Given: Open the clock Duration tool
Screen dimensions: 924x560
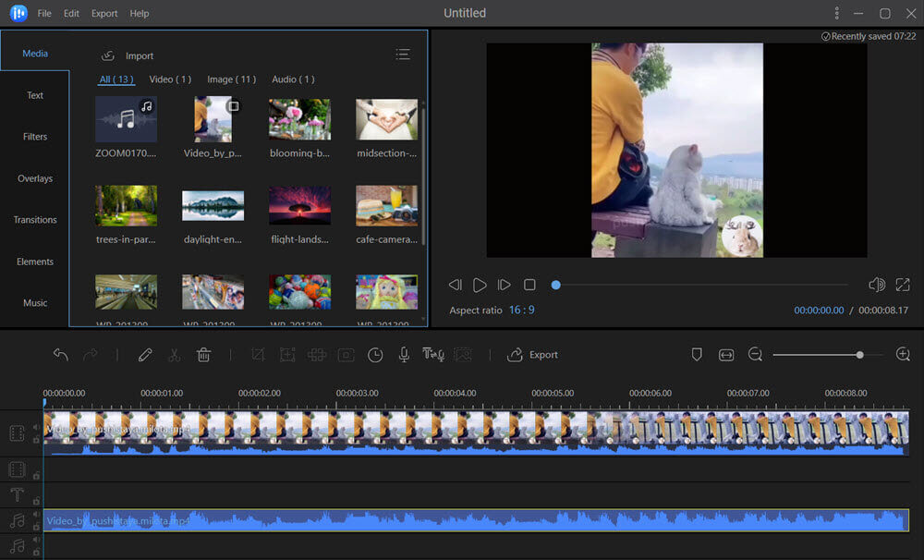Looking at the screenshot, I should tap(375, 355).
